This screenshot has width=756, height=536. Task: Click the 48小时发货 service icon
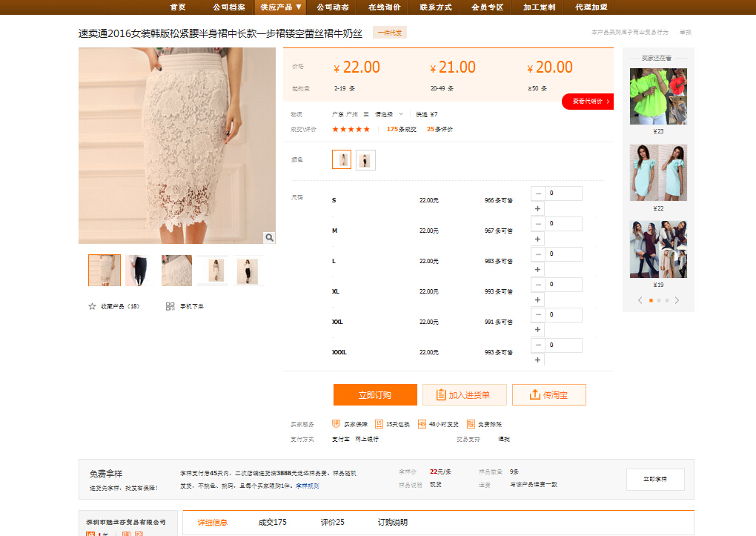coord(422,424)
